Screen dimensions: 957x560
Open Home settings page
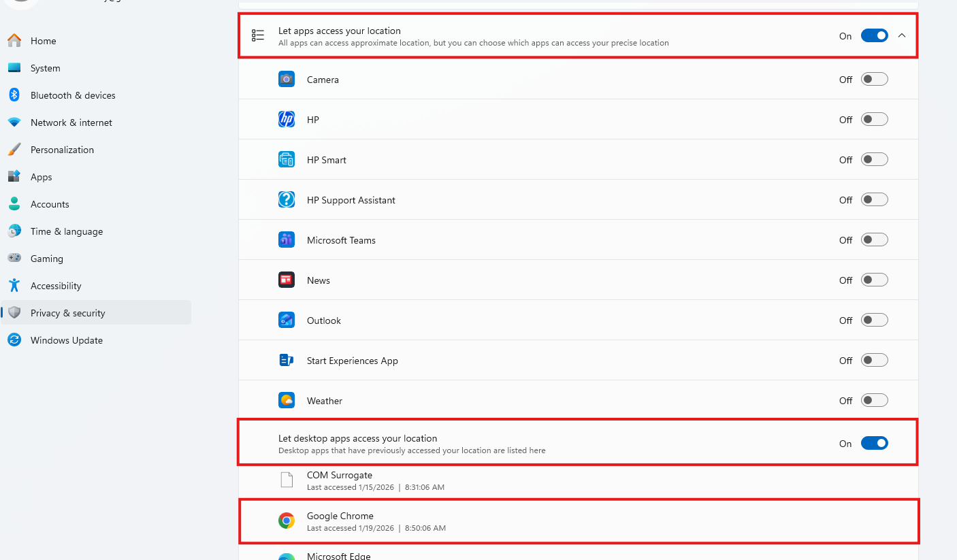pos(96,41)
